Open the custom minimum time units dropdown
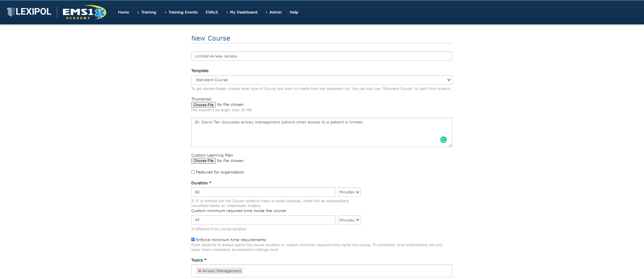644x279 pixels. coord(349,220)
